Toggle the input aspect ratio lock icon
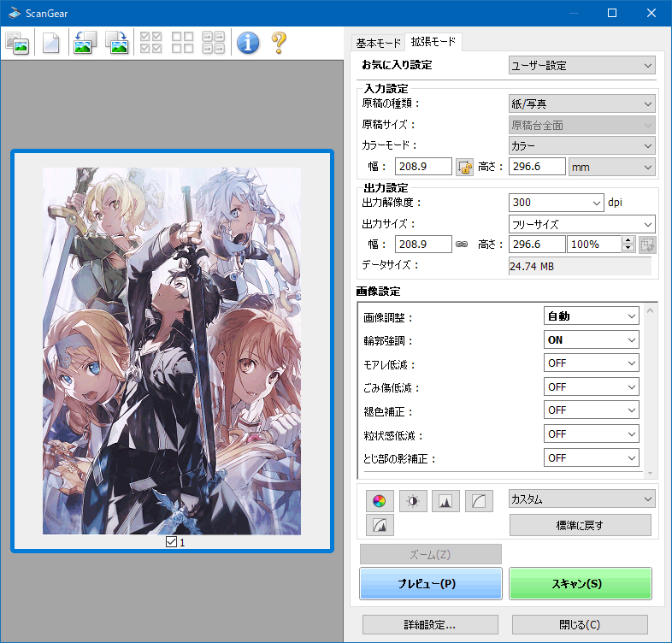672x643 pixels. (x=464, y=167)
